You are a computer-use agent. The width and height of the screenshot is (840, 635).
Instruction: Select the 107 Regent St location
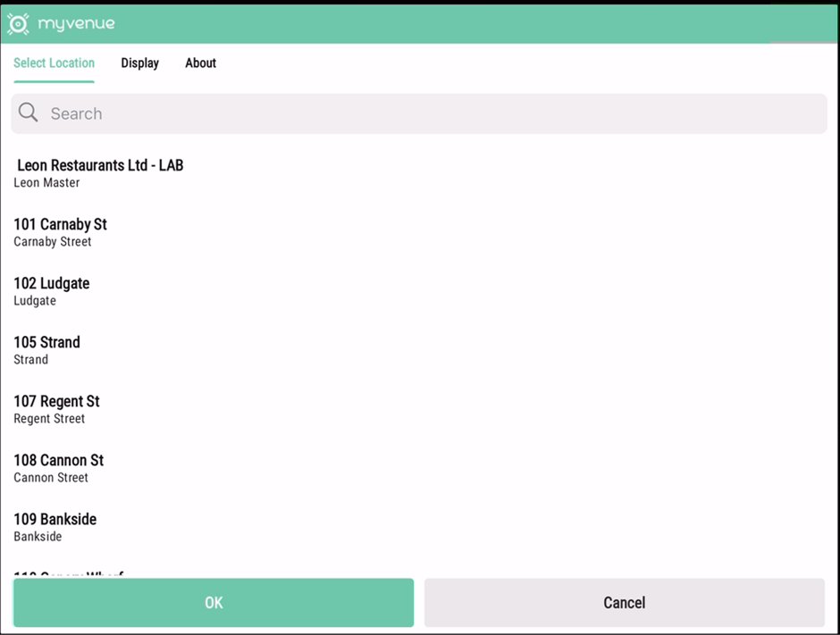[x=56, y=401]
